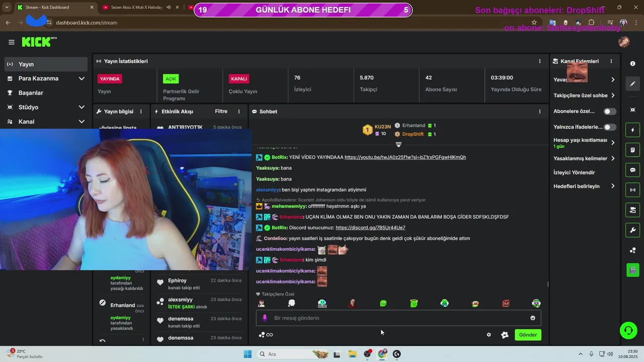Open the profile avatar menu
Image resolution: width=644 pixels, height=362 pixels.
click(624, 42)
